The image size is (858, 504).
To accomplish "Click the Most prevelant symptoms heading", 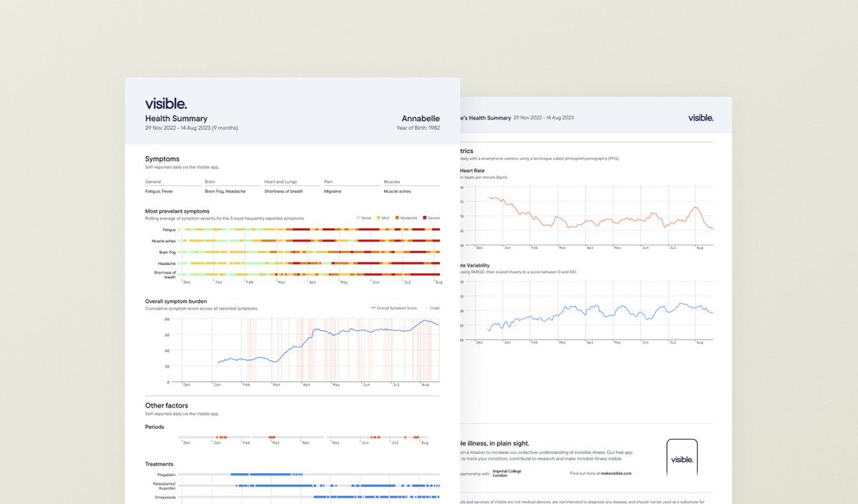I will (177, 212).
